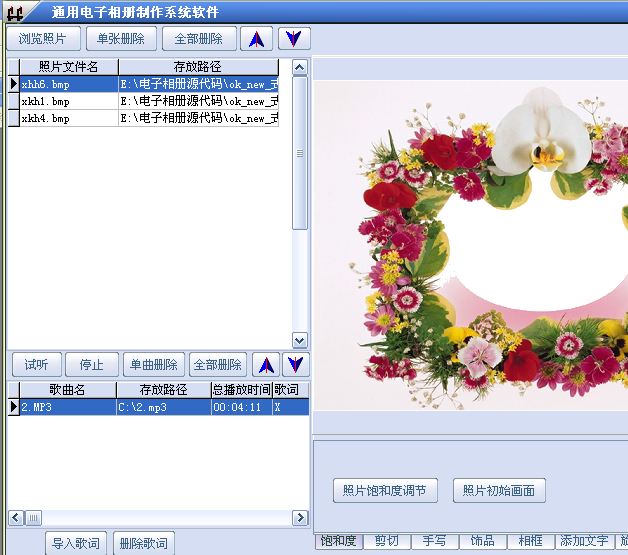Viewport: 628px width, 555px height.
Task: Click the 歌曲名 column header
Action: coord(68,390)
